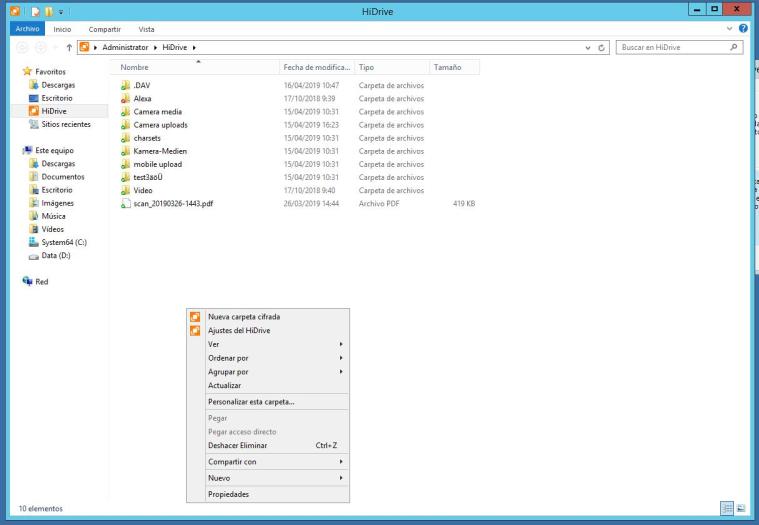The width and height of the screenshot is (759, 525).
Task: Select Favoritos in navigation pane
Action: 50,72
